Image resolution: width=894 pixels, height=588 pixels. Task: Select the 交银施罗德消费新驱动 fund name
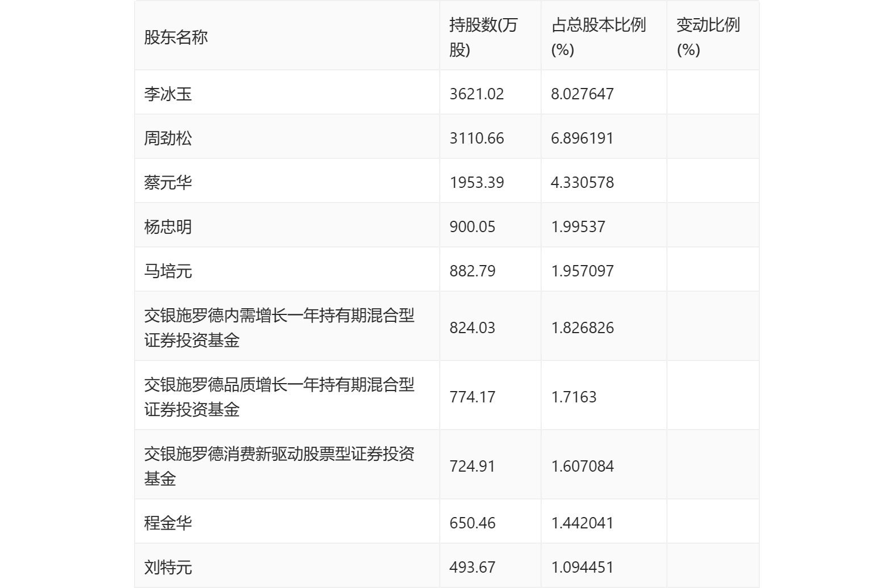click(279, 466)
